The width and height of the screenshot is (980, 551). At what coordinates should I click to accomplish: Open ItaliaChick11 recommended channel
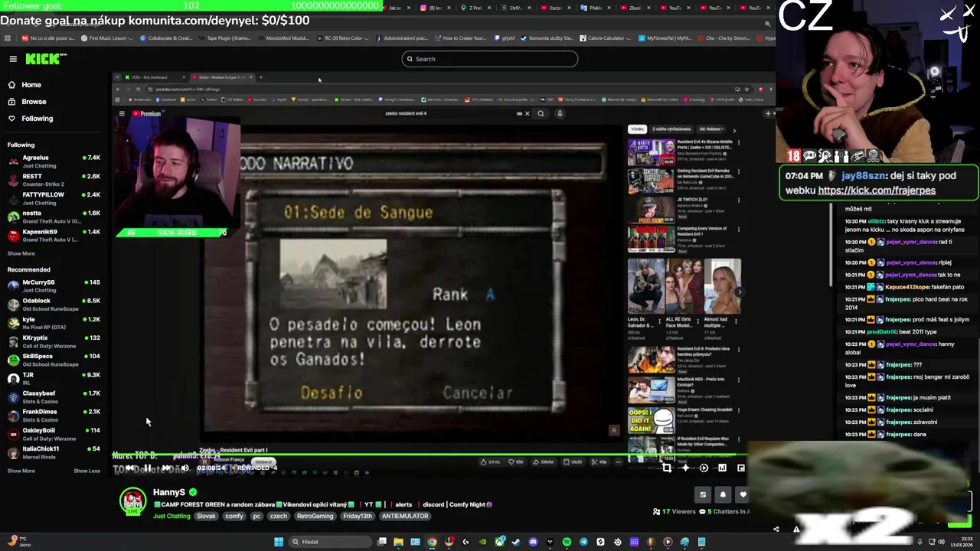click(54, 452)
